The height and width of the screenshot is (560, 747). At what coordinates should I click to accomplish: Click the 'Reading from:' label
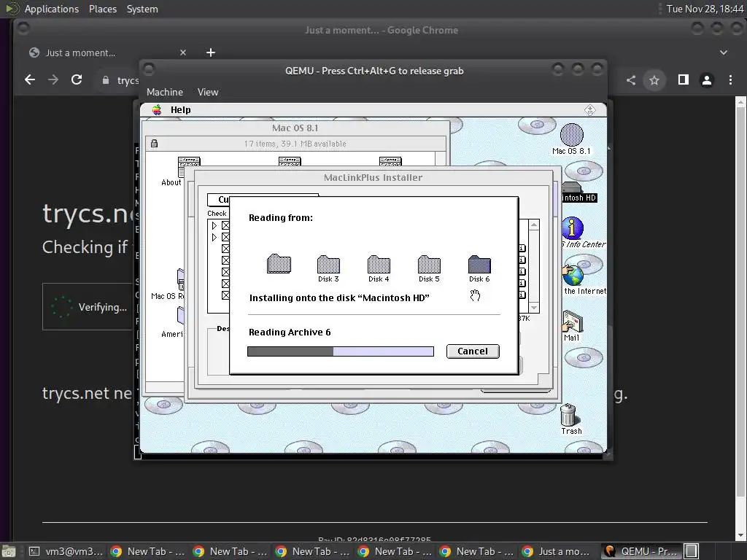point(281,217)
